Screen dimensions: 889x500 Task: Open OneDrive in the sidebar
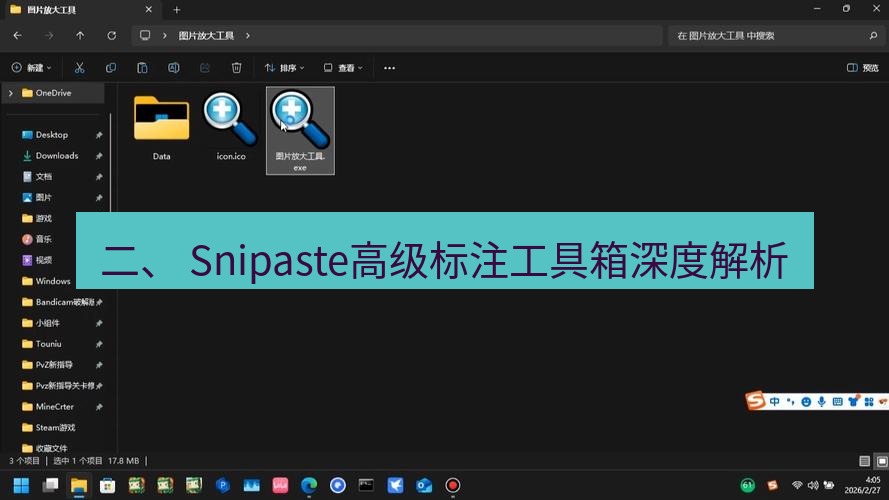tap(53, 93)
